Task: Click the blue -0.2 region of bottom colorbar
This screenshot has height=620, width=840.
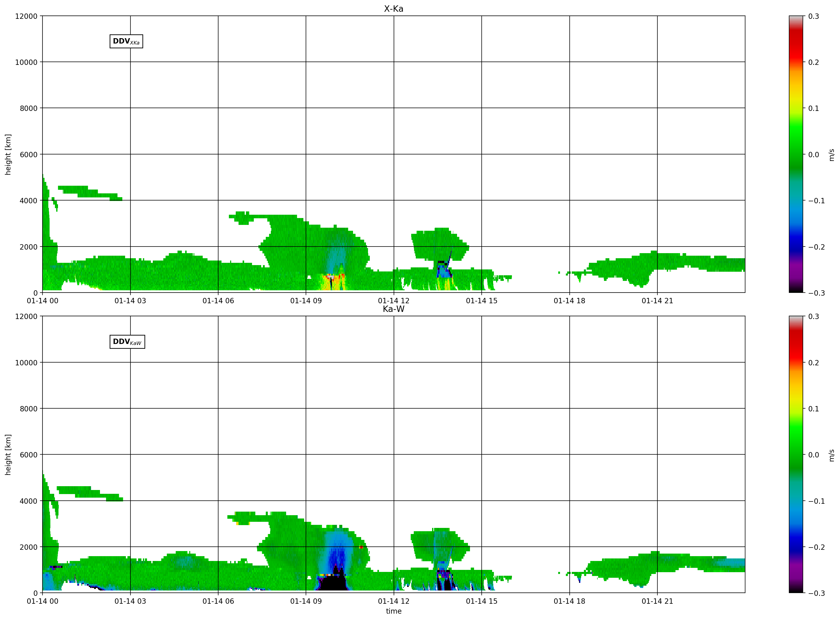Action: pyautogui.click(x=796, y=547)
